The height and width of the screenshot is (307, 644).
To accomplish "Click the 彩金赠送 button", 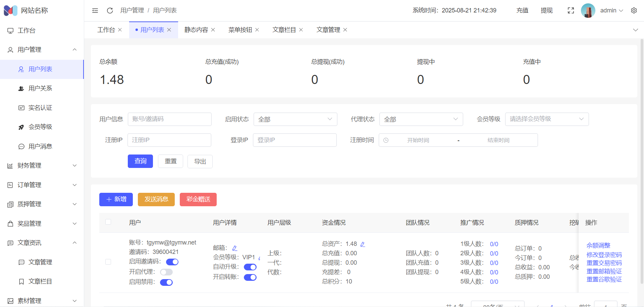I will pos(198,199).
